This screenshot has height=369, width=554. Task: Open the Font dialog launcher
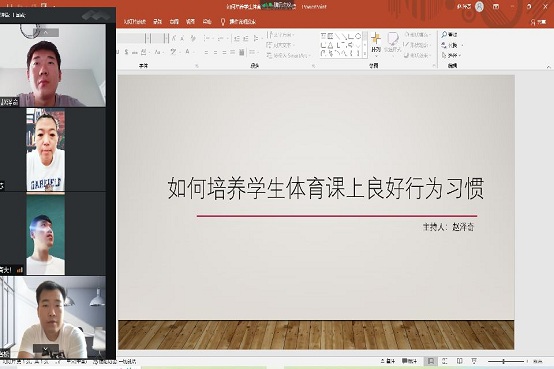(x=197, y=66)
